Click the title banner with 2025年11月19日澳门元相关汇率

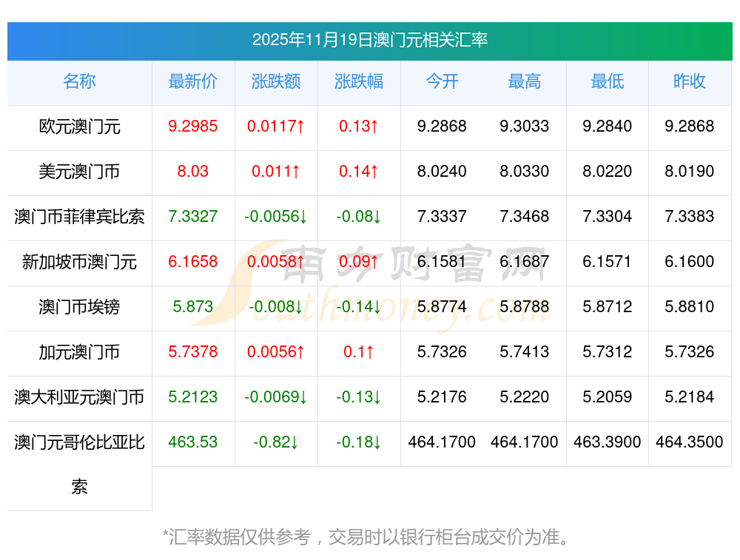(369, 40)
